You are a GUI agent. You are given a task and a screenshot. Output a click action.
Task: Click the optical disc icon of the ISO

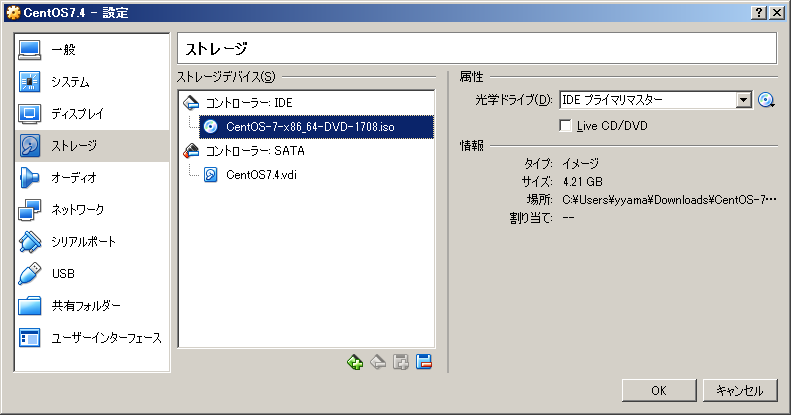coord(211,127)
